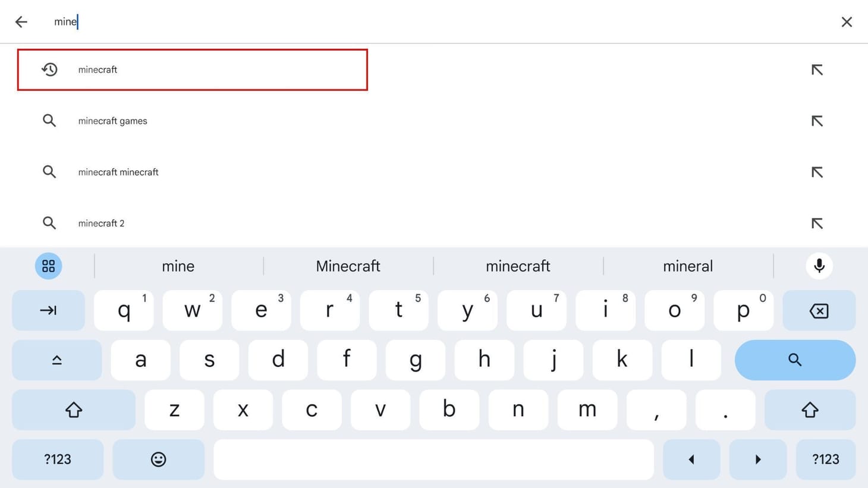Open the emoji keyboard

158,459
